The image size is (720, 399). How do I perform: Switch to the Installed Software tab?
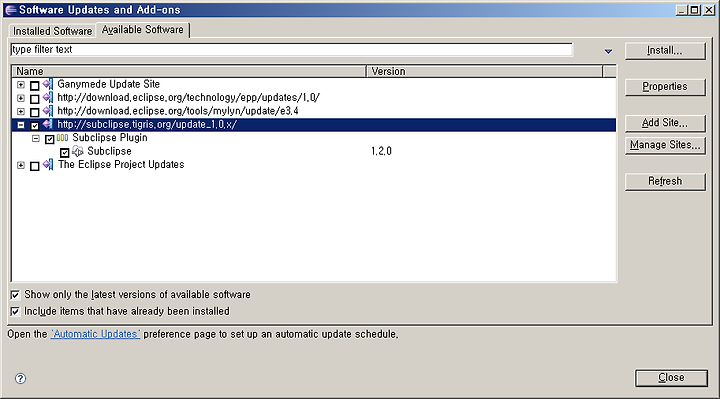pyautogui.click(x=52, y=31)
